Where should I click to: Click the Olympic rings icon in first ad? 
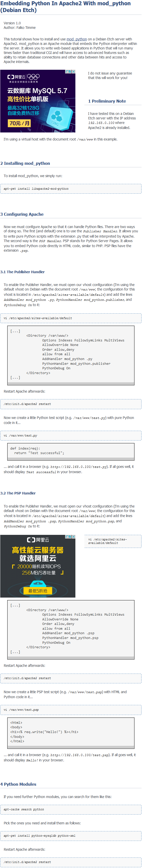point(33,77)
